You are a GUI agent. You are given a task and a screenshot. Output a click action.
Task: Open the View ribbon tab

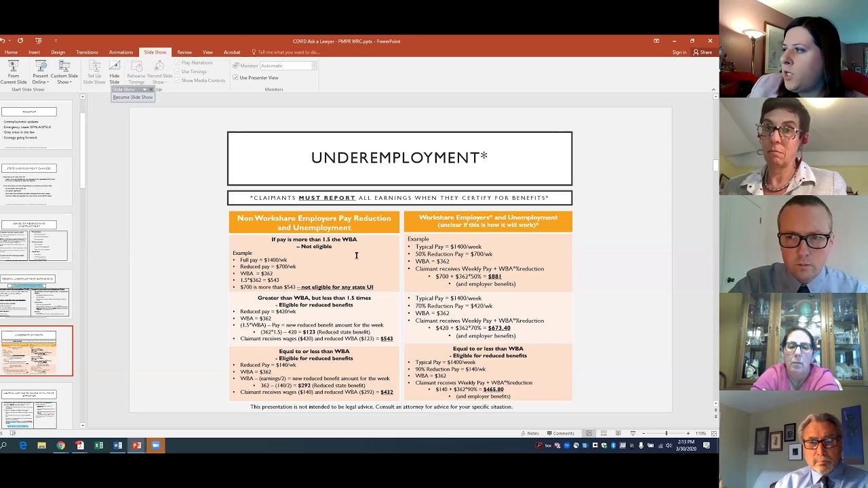coord(208,52)
